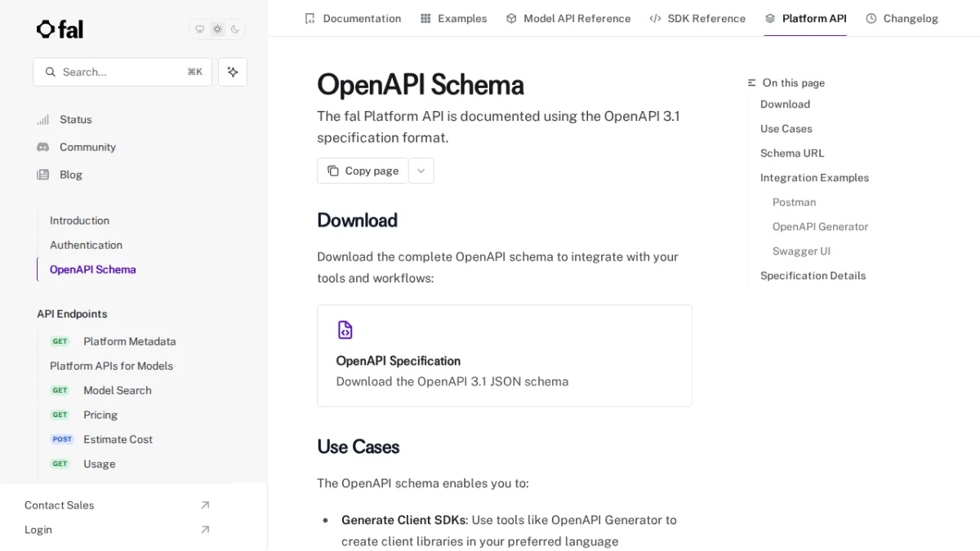Open Contact Sales link

60,505
